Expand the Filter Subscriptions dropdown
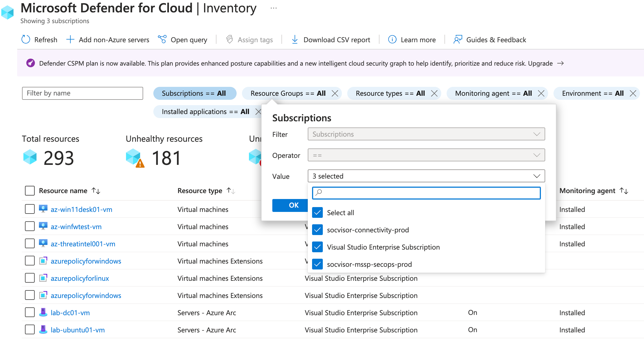This screenshot has width=644, height=341. point(426,134)
